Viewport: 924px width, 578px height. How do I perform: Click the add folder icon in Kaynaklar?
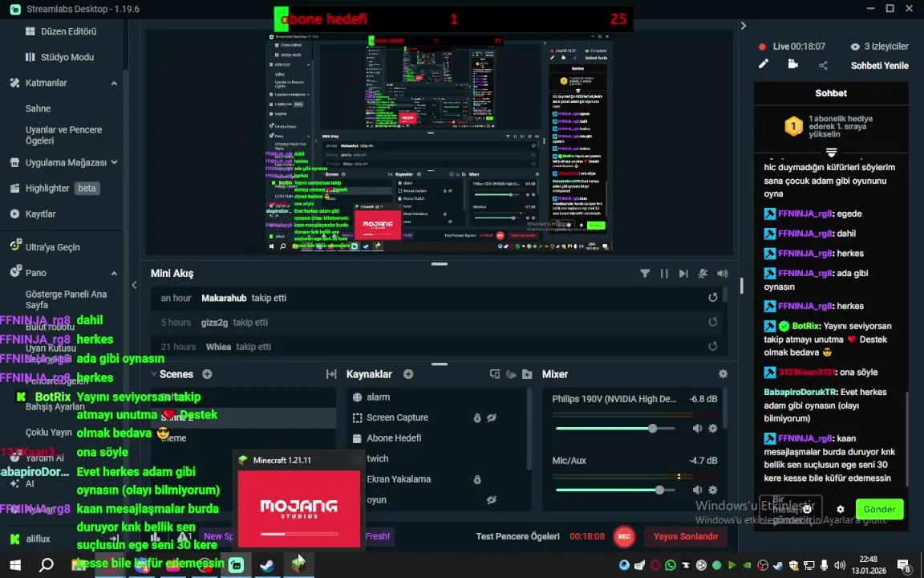[x=528, y=374]
